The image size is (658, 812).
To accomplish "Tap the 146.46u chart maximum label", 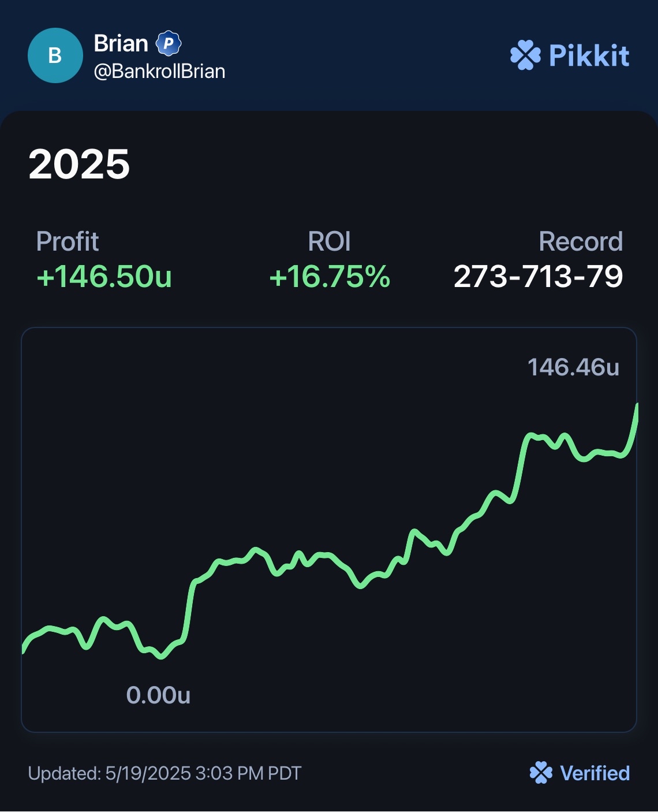I will (x=573, y=367).
